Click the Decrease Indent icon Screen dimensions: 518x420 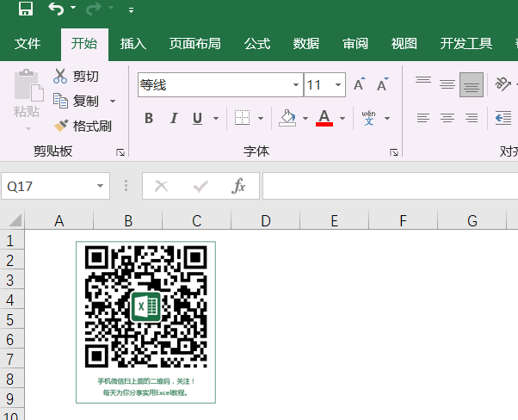(x=503, y=118)
